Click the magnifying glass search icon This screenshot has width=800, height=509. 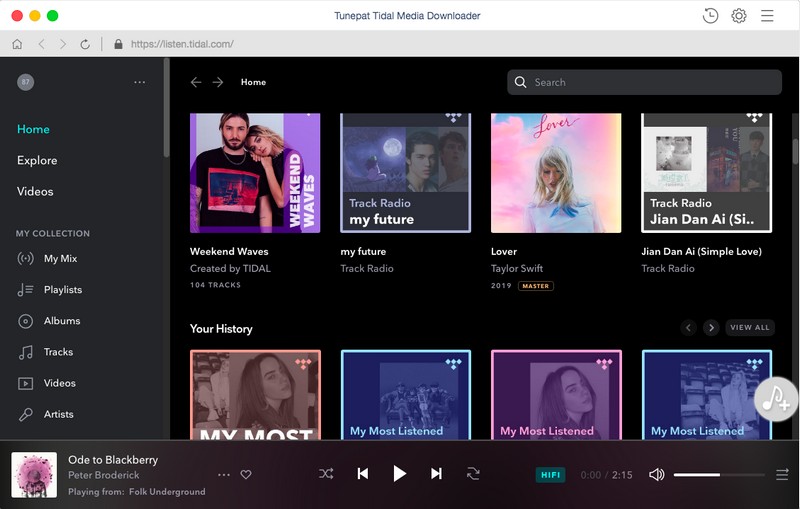click(x=520, y=82)
